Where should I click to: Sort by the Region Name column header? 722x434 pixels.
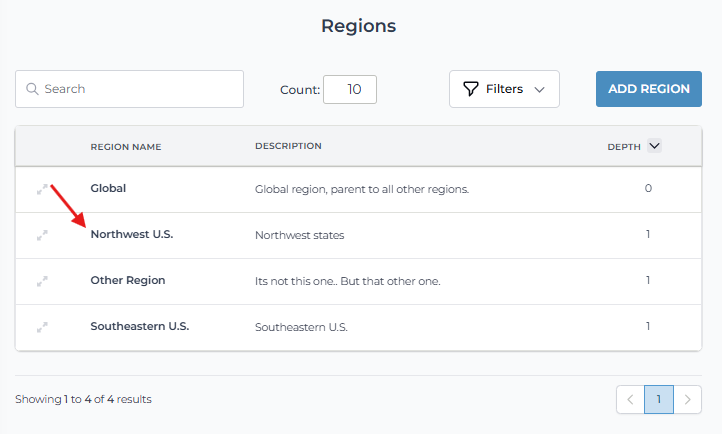tap(126, 147)
